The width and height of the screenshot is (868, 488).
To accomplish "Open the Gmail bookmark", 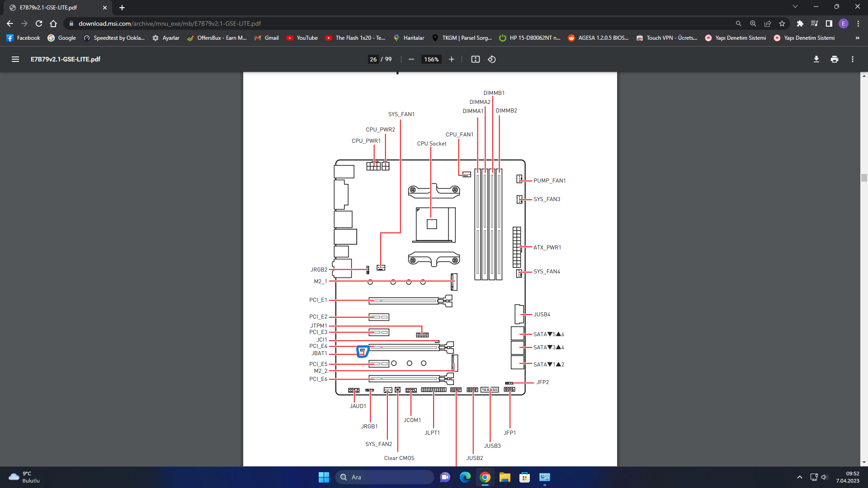I will point(266,38).
